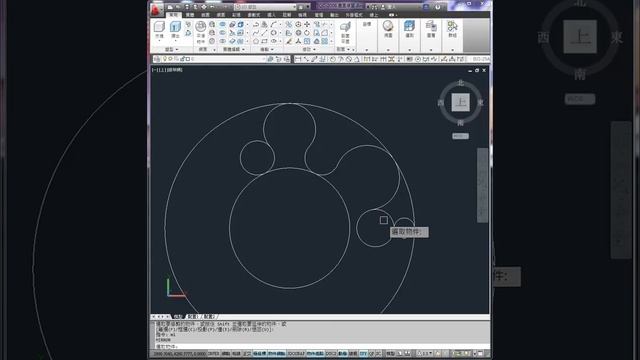Select the Line tool in Draw panel
The height and width of the screenshot is (360, 640).
pos(264,33)
